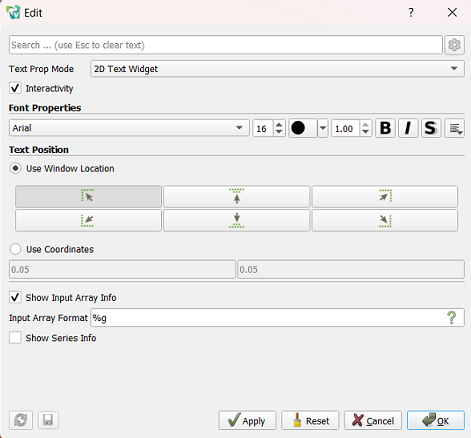Enable Show Series Info checkbox
The image size is (471, 438).
(x=15, y=338)
